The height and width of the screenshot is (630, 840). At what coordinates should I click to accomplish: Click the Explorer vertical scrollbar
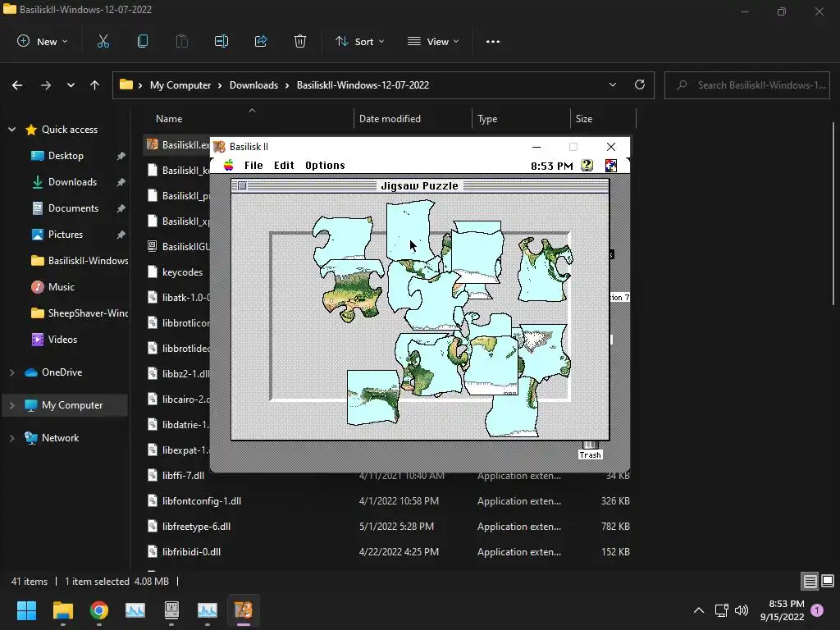(833, 214)
